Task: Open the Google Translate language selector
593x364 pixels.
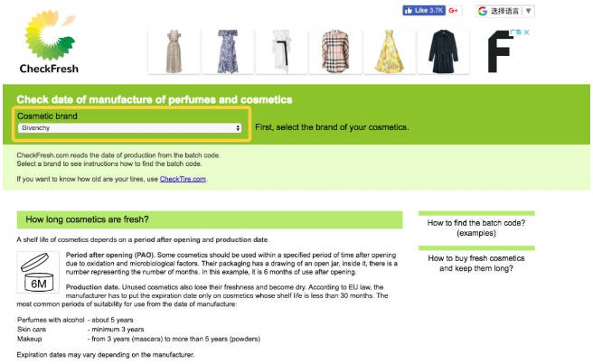Action: pos(505,11)
